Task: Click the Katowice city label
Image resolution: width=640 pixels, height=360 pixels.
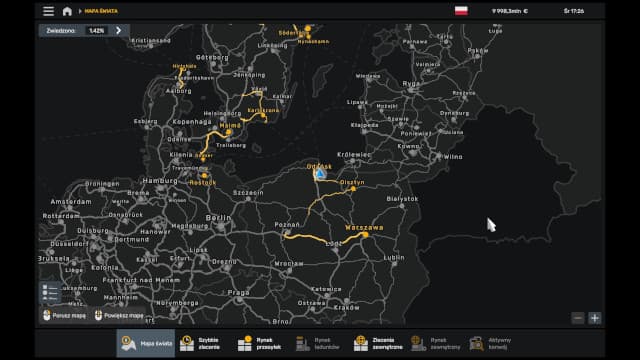Action: coord(326,289)
